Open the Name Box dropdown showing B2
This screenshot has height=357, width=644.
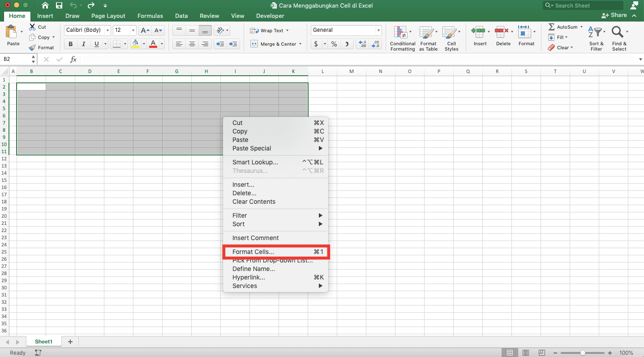tap(34, 59)
